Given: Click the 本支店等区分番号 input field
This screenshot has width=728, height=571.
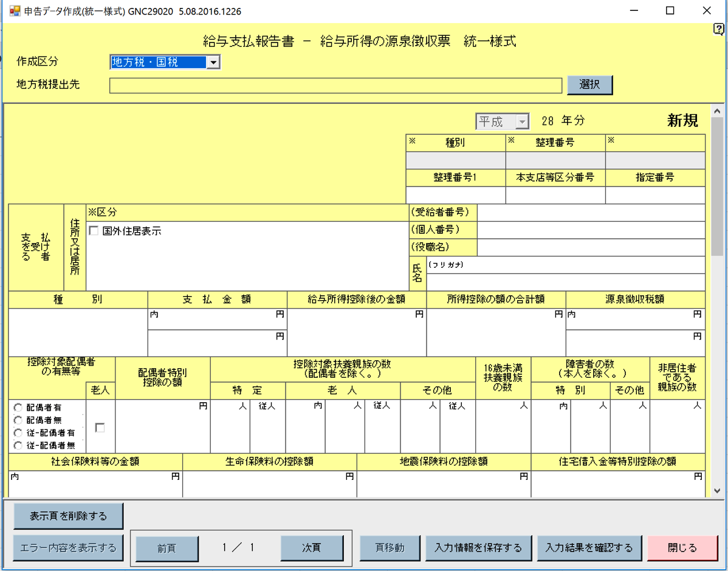Looking at the screenshot, I should [x=555, y=195].
